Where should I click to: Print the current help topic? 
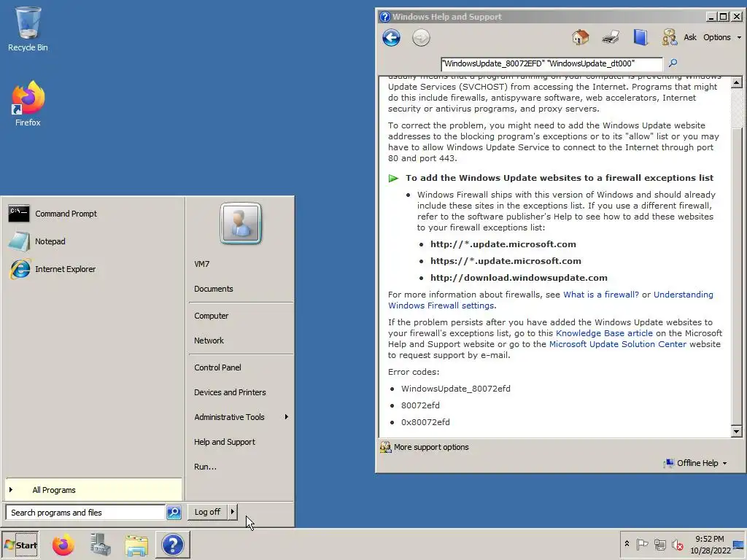(x=611, y=37)
